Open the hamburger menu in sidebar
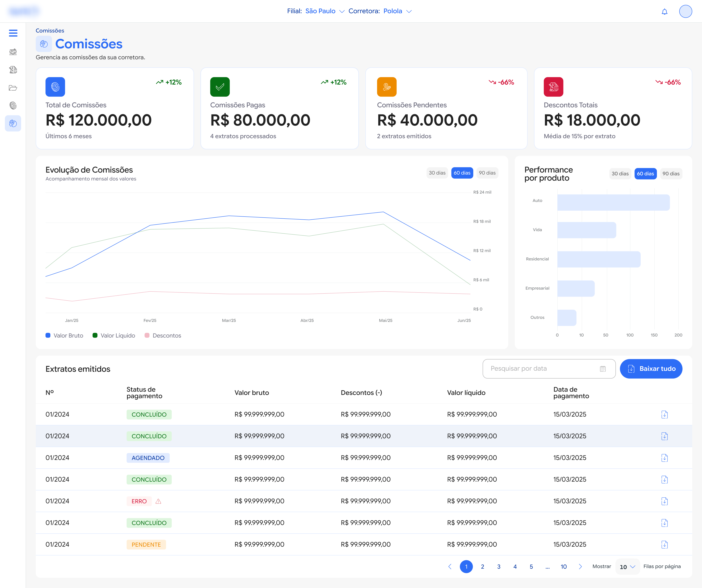The width and height of the screenshot is (702, 588). [13, 33]
